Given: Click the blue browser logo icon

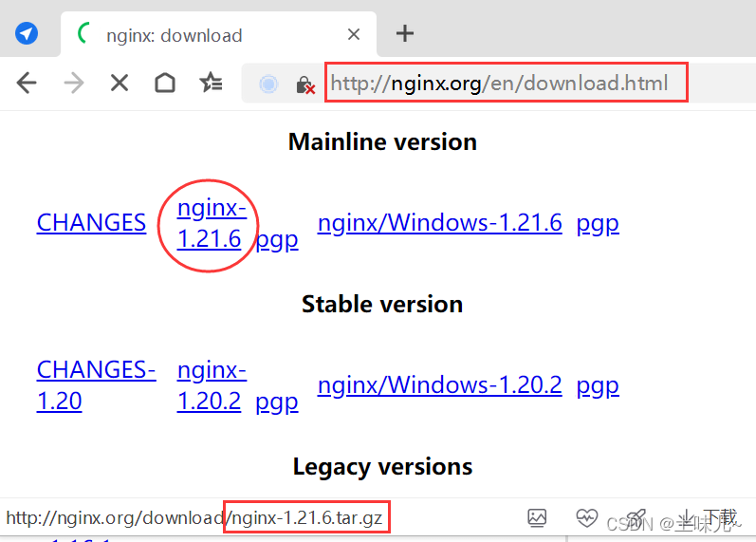Looking at the screenshot, I should 27,34.
